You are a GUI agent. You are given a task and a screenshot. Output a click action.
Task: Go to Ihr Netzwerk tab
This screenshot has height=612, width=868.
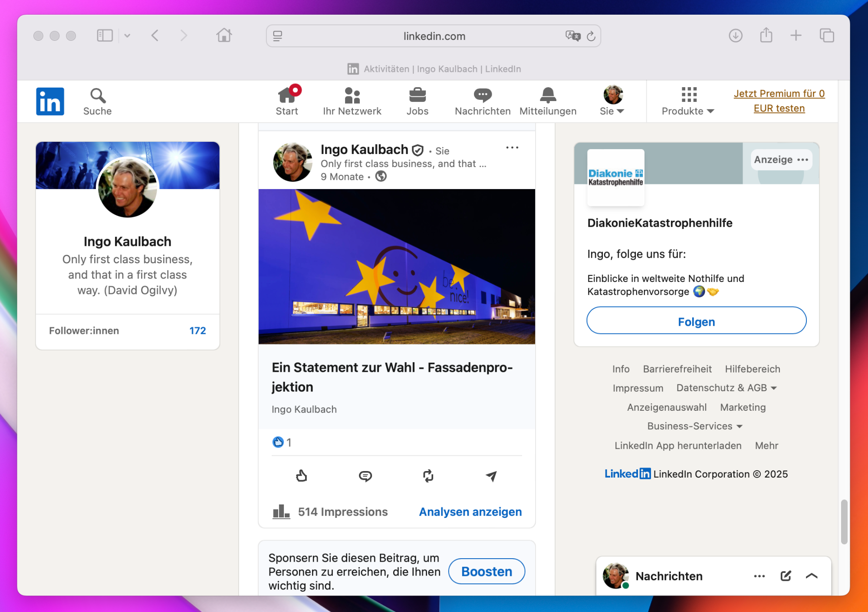click(x=352, y=101)
